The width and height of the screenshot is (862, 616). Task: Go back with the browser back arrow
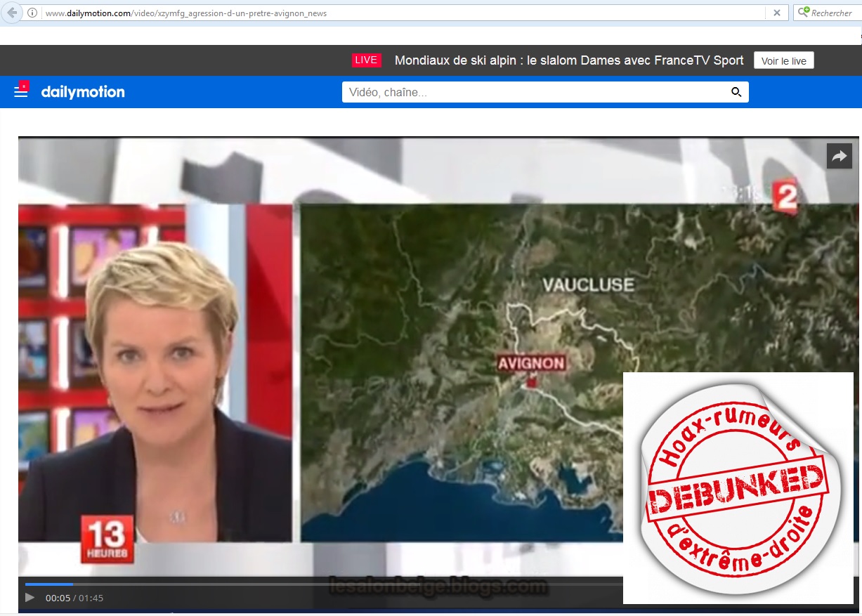(x=11, y=13)
